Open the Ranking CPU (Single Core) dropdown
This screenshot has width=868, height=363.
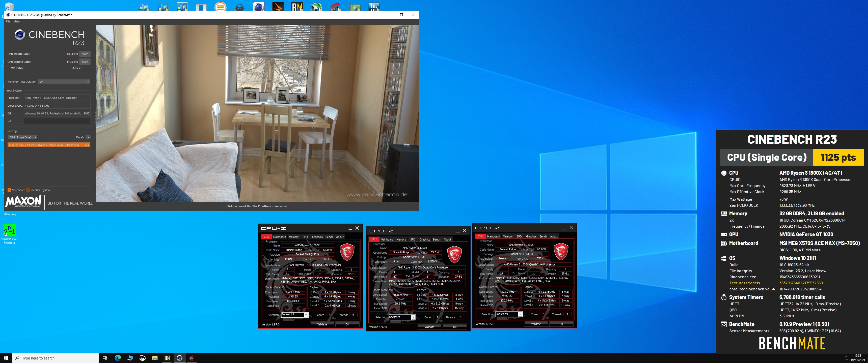click(22, 137)
